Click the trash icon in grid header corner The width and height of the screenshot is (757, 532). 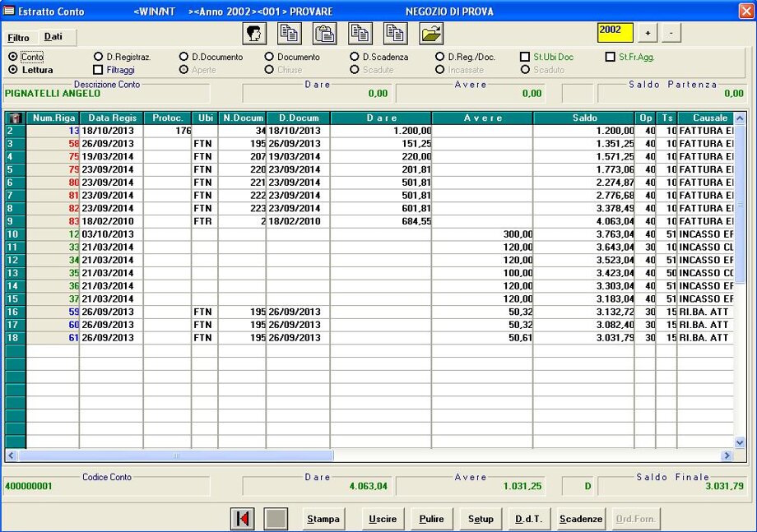15,118
